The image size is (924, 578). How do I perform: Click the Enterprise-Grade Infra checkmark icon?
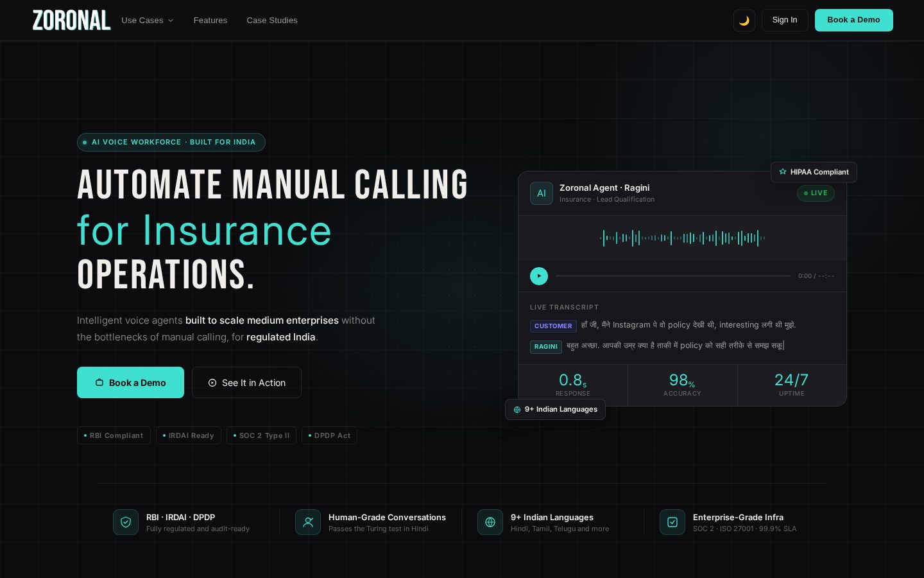tap(672, 522)
